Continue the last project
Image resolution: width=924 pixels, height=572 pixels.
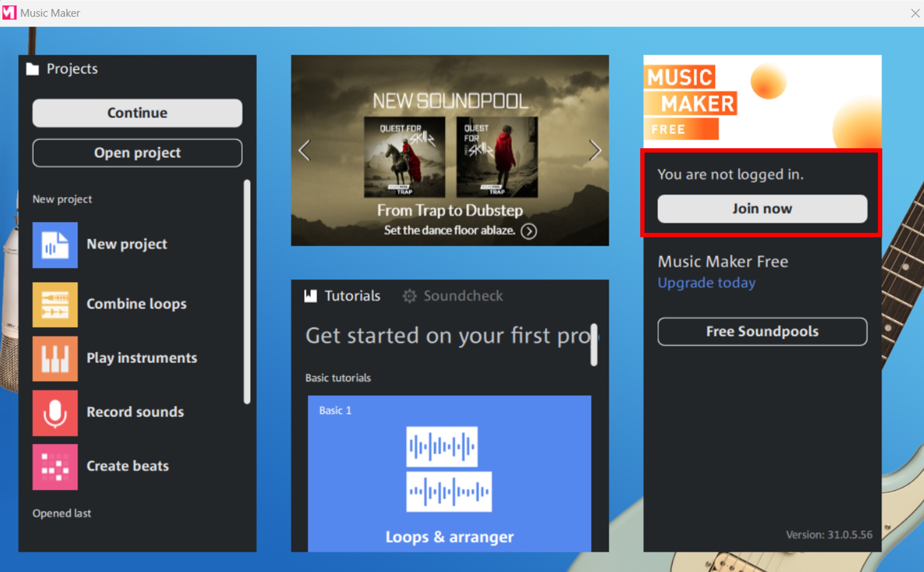coord(137,112)
